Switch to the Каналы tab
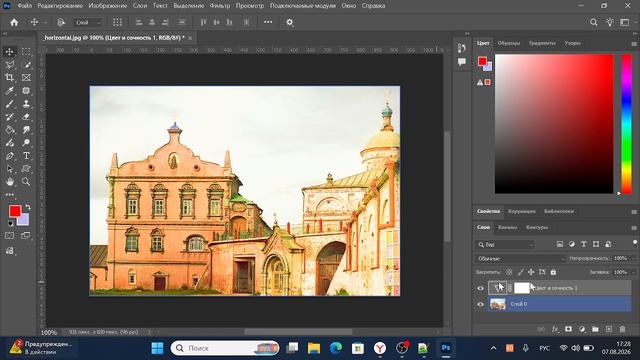 click(507, 227)
